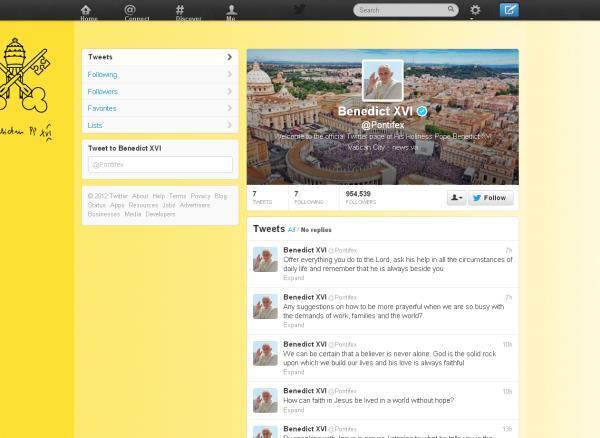Open the Me profile tab
Screen dimensions: 600x438
point(231,12)
